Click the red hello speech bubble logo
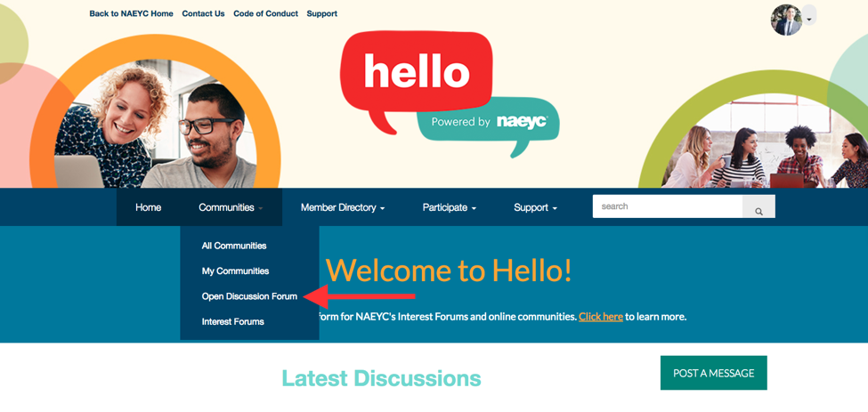Viewport: 868px width, 412px height. tap(416, 82)
